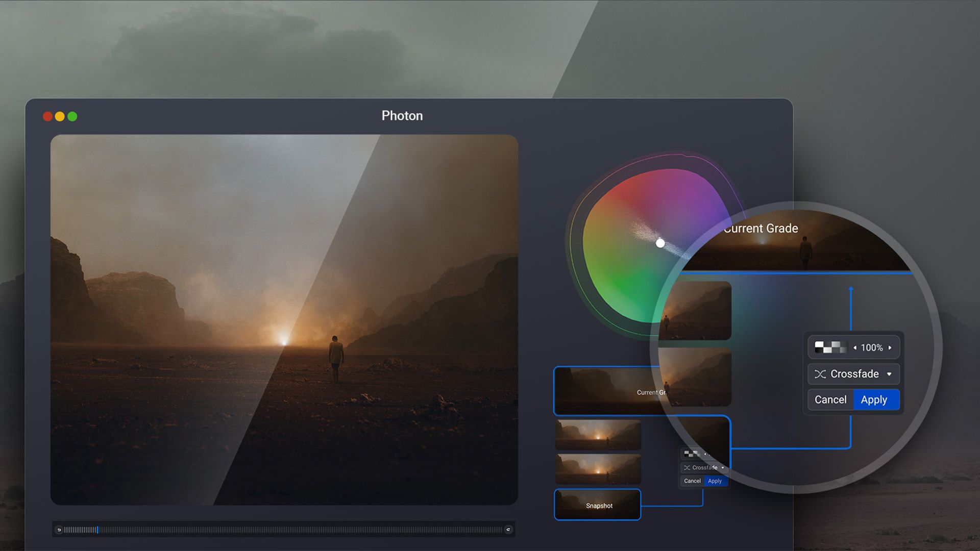This screenshot has width=980, height=551.
Task: Click the main preview image
Action: [x=284, y=319]
